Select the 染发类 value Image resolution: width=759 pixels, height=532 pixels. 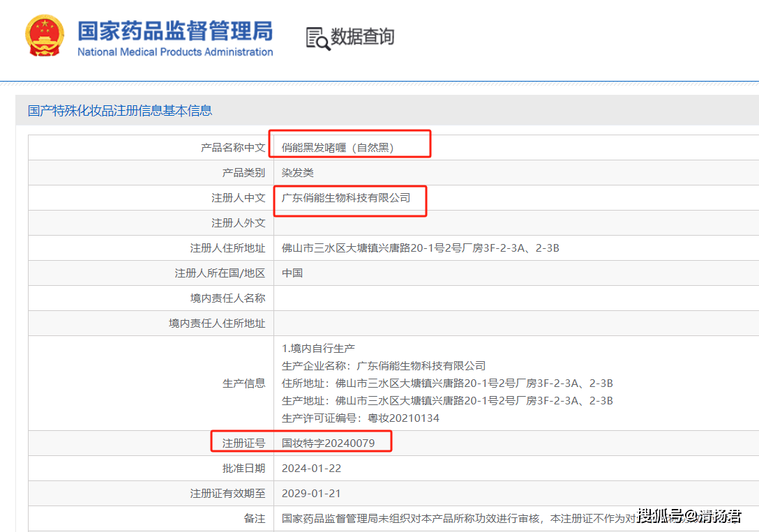(298, 173)
